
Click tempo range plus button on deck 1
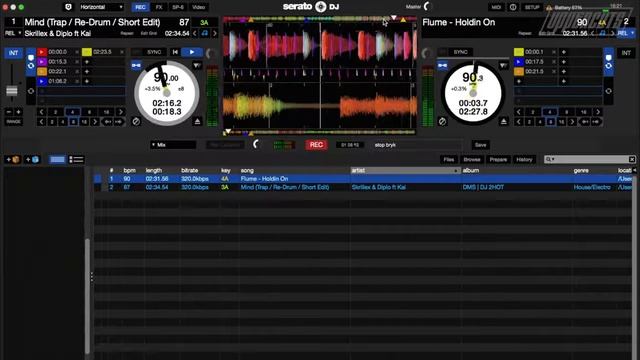(18, 111)
